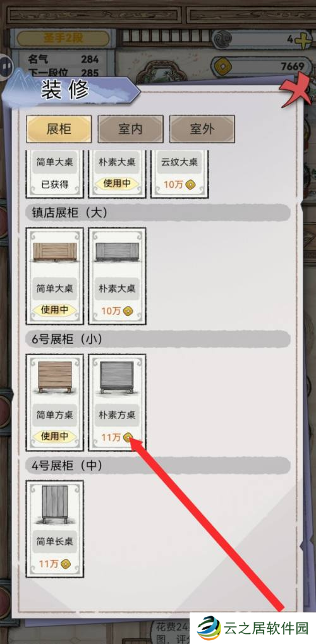Close the 装修 panel with the red X
The image size is (316, 644).
click(x=295, y=90)
